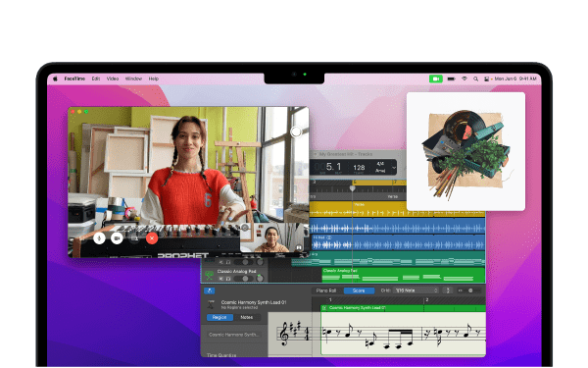Select the green Classic Analog Pad region

click(x=404, y=275)
